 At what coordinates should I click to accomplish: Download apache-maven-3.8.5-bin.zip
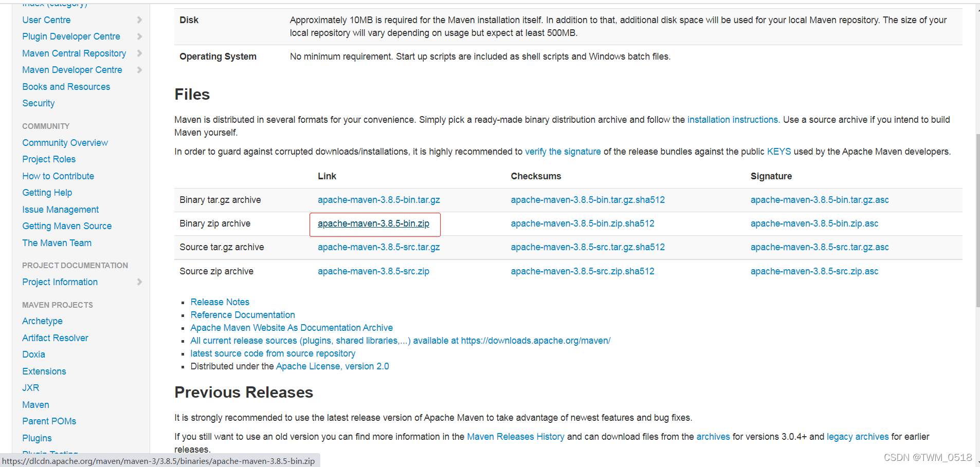tap(373, 223)
